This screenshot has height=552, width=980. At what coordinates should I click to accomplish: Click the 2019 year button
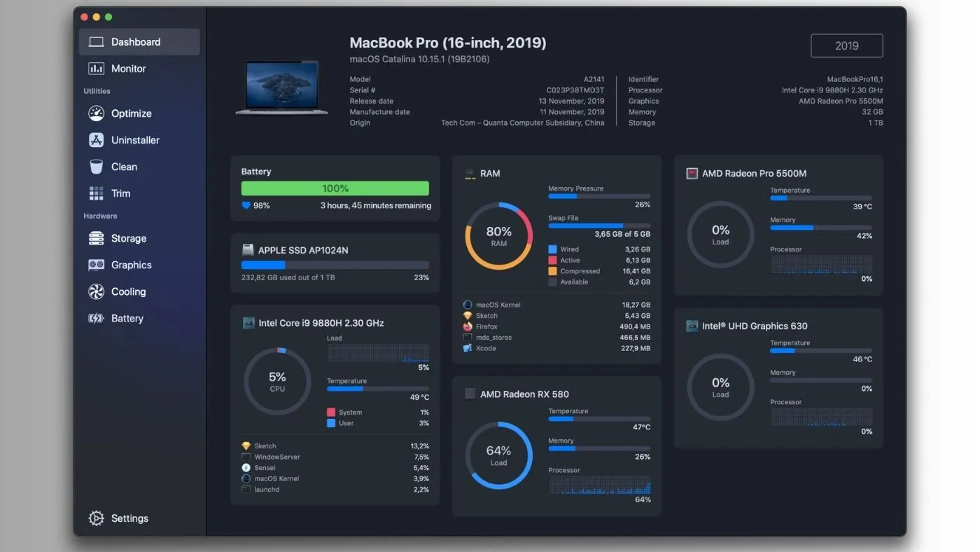pos(847,46)
